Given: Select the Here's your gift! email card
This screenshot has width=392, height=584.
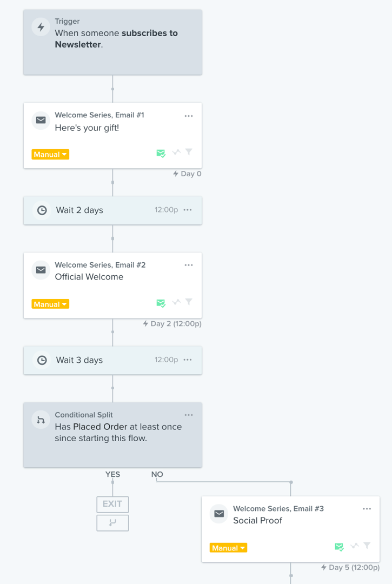Looking at the screenshot, I should click(x=113, y=136).
